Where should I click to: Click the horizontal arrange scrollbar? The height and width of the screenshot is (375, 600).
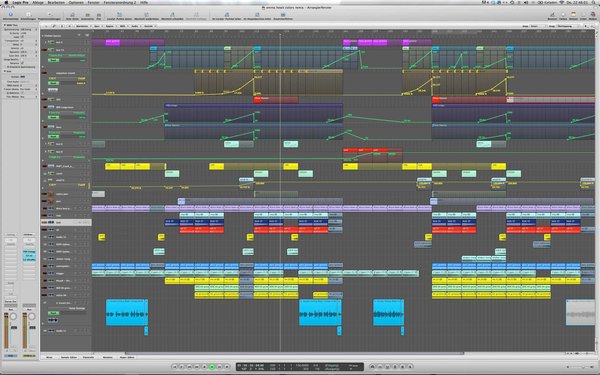[x=295, y=353]
